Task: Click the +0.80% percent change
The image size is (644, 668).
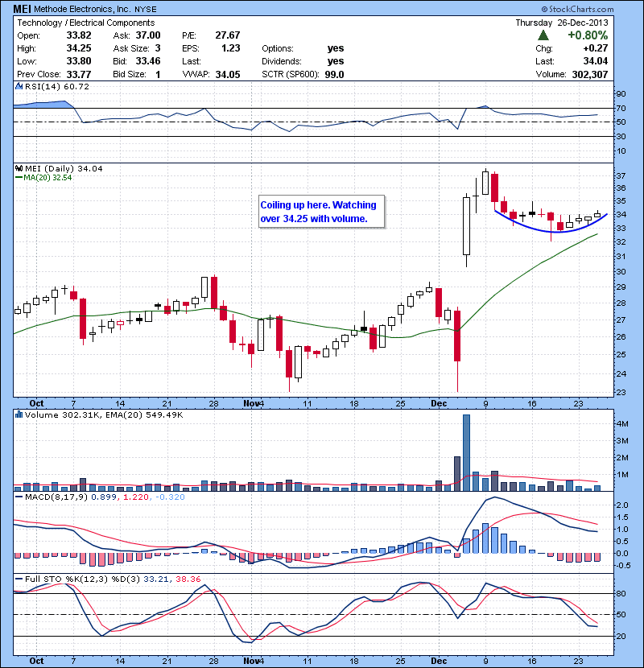Action: [588, 35]
